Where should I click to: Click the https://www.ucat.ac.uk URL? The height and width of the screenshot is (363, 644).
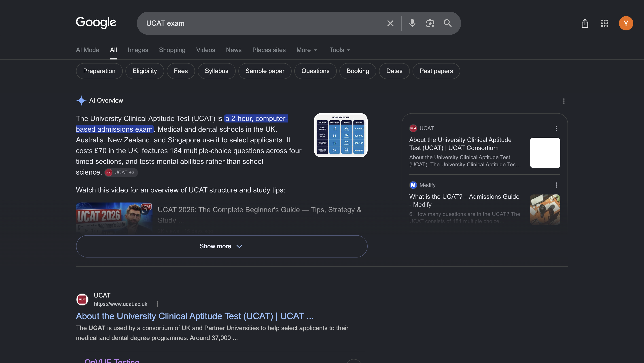coord(121,304)
